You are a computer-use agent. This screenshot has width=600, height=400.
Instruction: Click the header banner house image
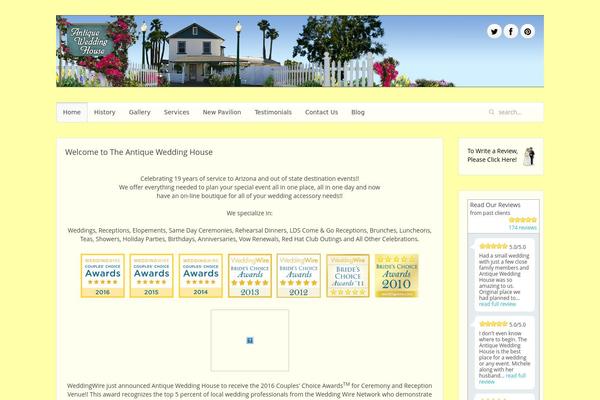300,51
